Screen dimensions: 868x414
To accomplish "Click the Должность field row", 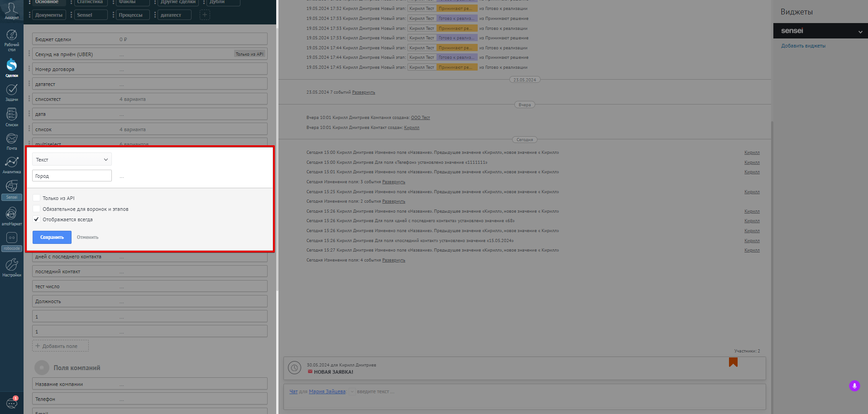I will click(x=150, y=301).
